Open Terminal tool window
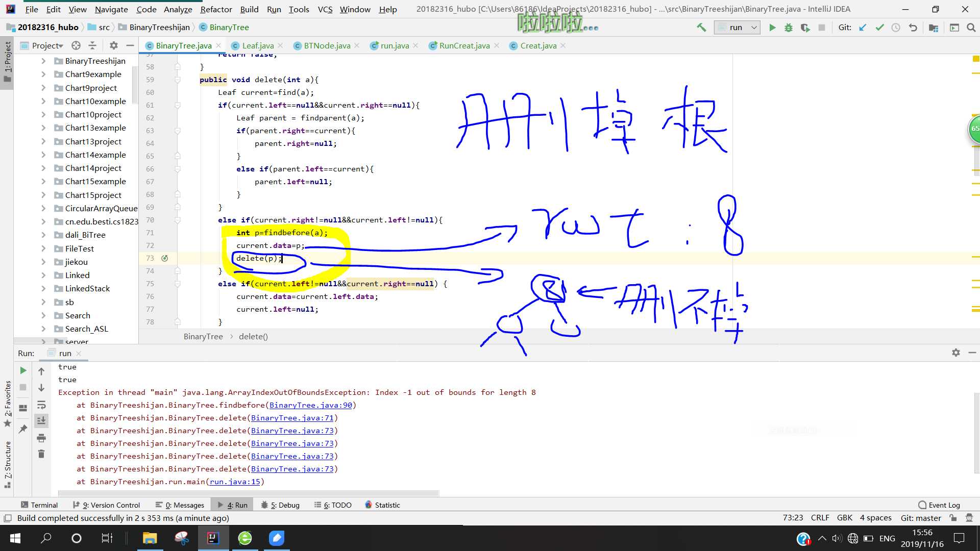The image size is (980, 551). (x=39, y=505)
